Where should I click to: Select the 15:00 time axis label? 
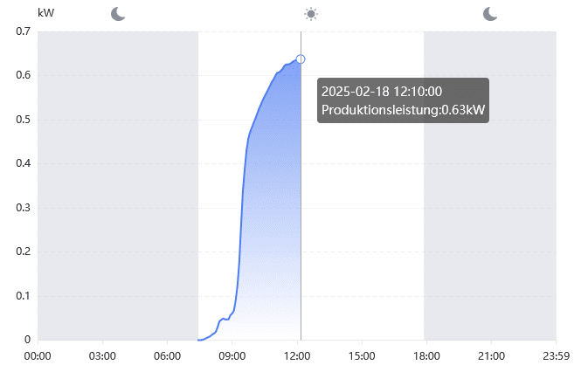[x=362, y=355]
